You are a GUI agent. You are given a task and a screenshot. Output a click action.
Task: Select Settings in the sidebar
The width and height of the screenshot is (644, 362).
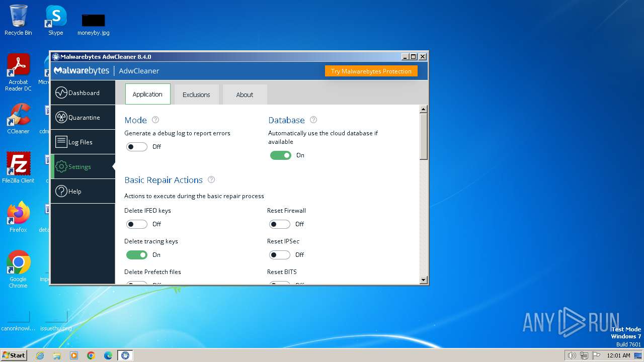(x=83, y=167)
